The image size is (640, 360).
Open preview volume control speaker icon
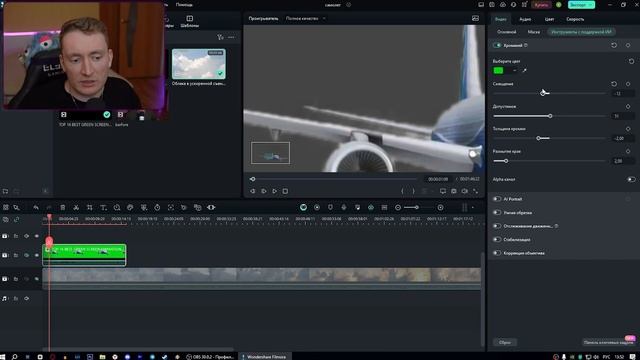click(x=464, y=191)
